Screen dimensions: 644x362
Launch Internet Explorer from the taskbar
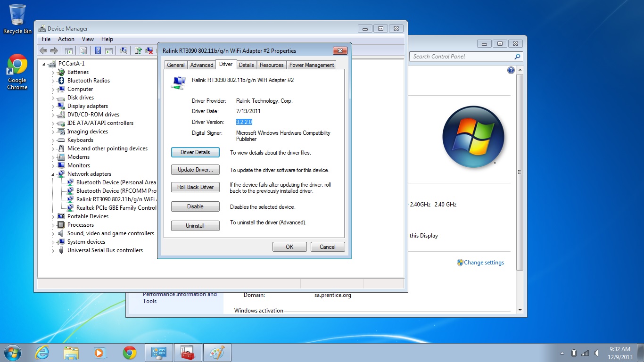pyautogui.click(x=42, y=353)
